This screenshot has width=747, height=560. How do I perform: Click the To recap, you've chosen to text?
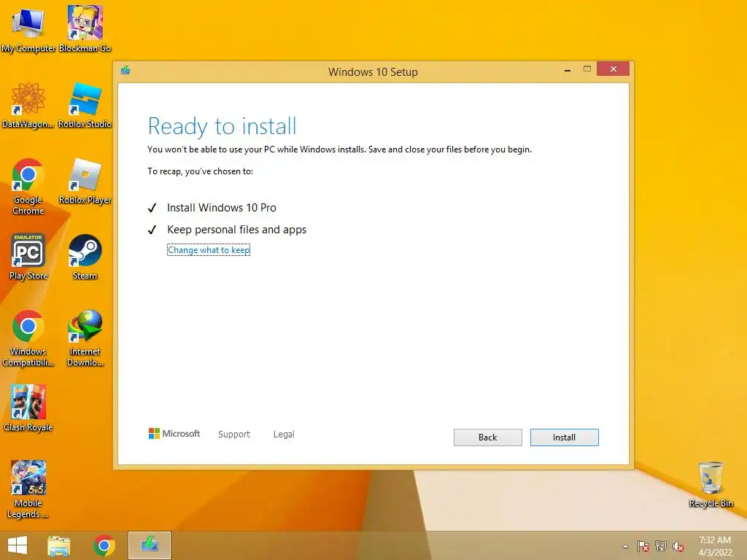tap(200, 171)
